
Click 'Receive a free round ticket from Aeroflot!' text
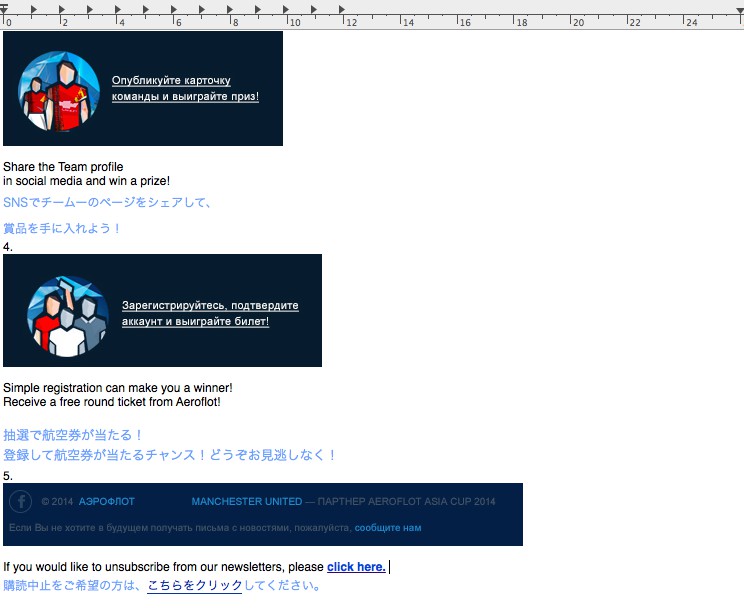coord(112,402)
